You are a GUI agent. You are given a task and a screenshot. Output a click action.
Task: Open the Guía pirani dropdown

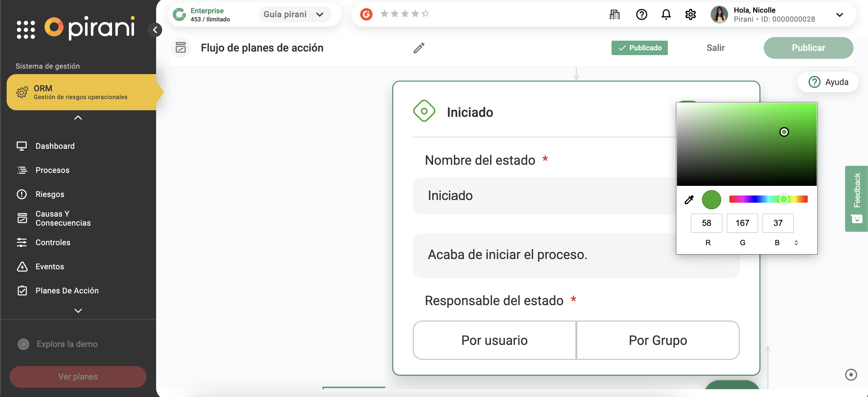click(294, 14)
